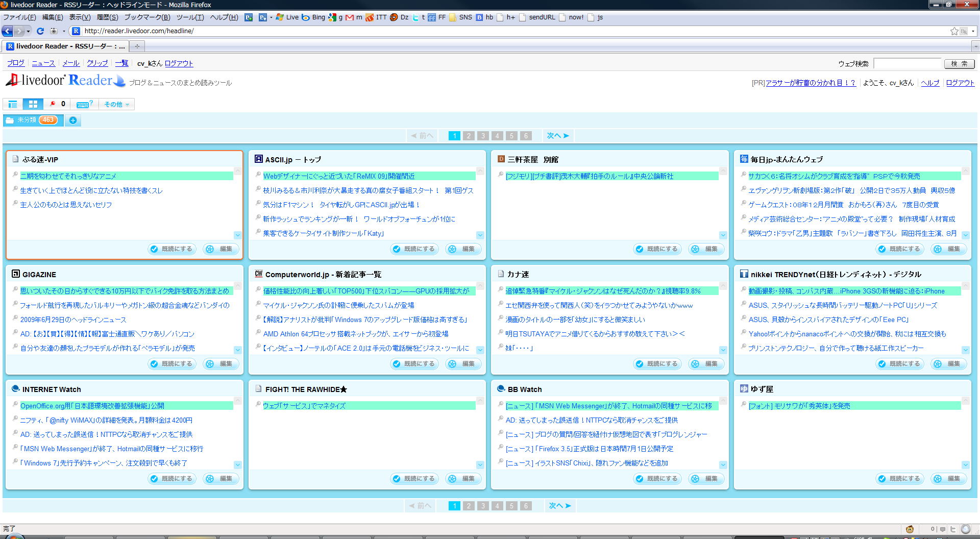
Task: Open the URL bar history dropdown
Action: pyautogui.click(x=973, y=31)
